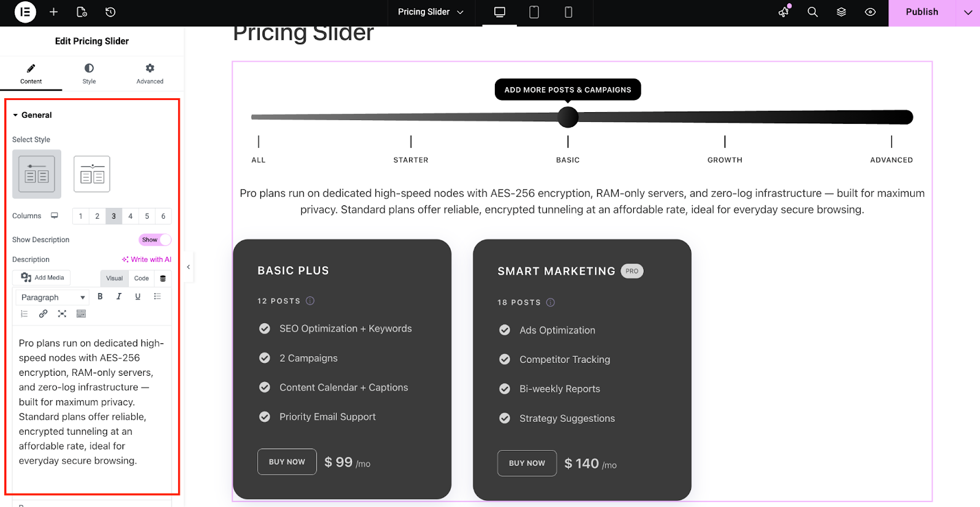Screen dimensions: 980x507
Task: Toggle the Show Description switch
Action: [x=154, y=239]
